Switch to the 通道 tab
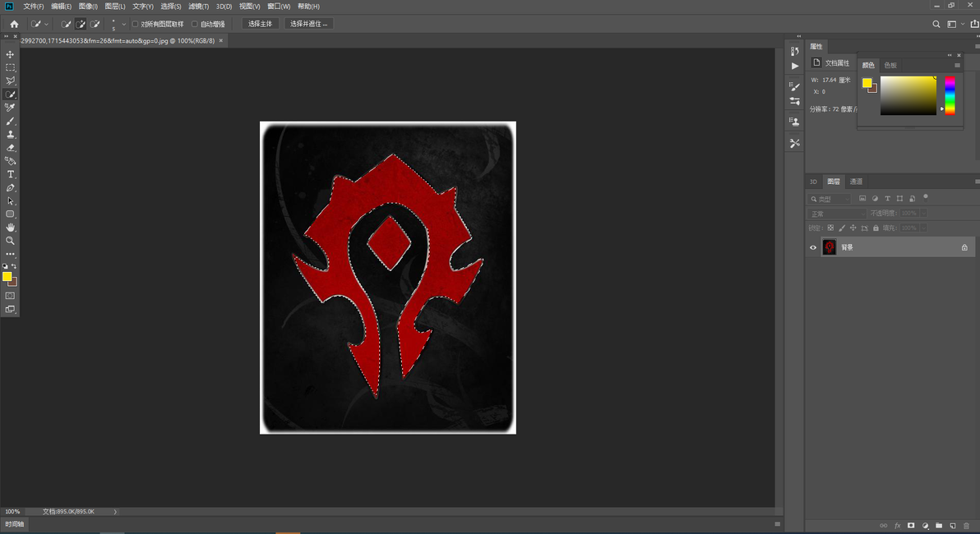The image size is (980, 534). point(856,182)
